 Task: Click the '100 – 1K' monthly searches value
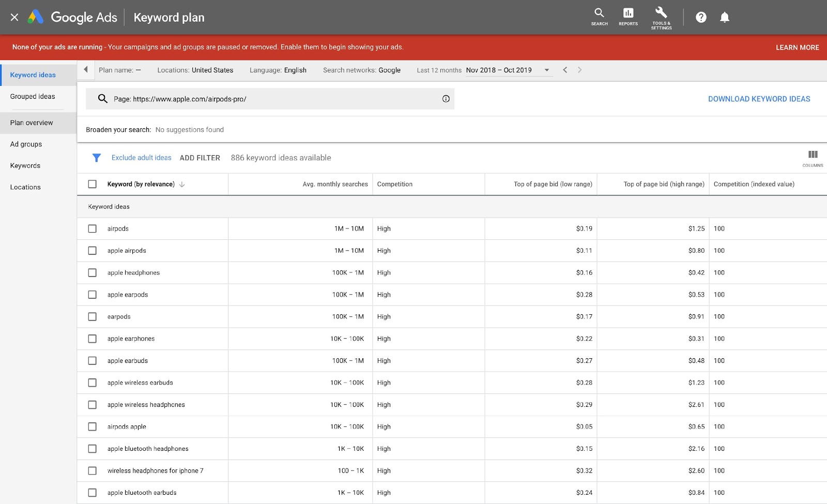[351, 471]
